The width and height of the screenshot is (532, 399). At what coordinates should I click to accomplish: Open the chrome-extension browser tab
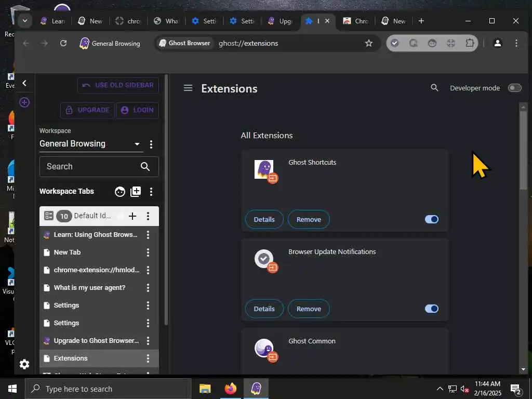pyautogui.click(x=128, y=21)
